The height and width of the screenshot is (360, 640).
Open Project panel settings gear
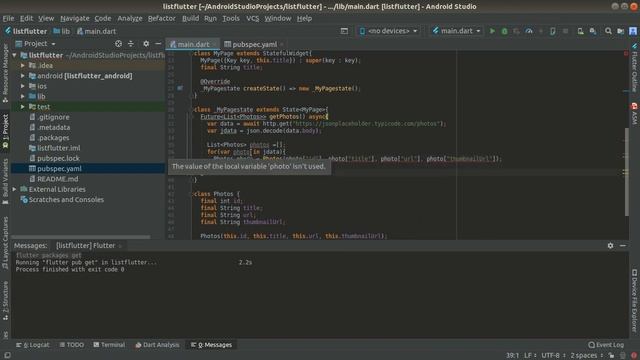point(146,44)
